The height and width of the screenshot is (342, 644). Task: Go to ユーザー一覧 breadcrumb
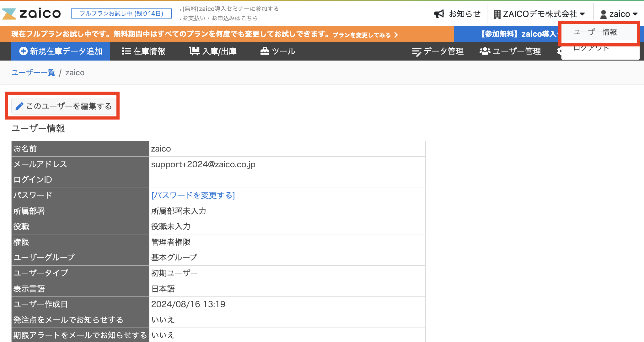[33, 72]
